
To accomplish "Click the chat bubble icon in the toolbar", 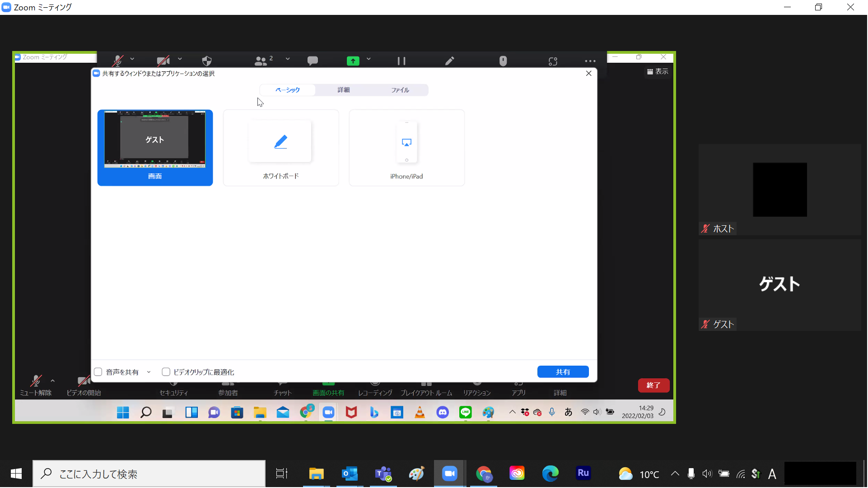I will click(313, 60).
